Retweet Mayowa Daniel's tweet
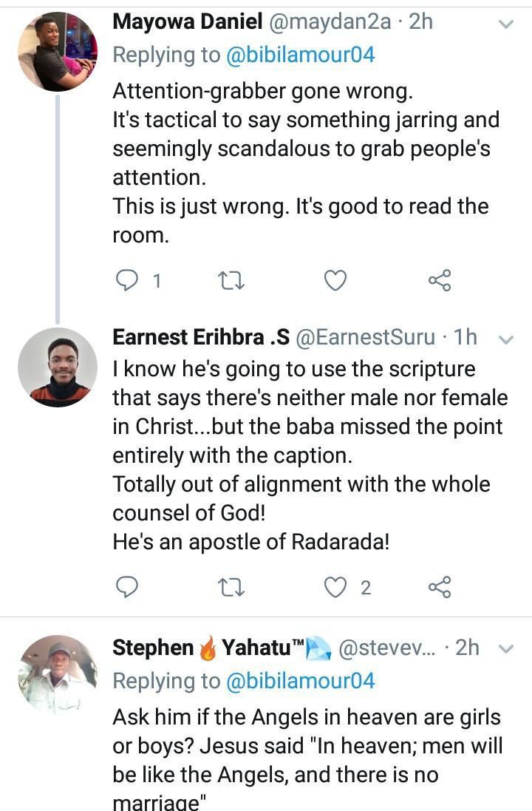The height and width of the screenshot is (811, 532). [x=233, y=281]
